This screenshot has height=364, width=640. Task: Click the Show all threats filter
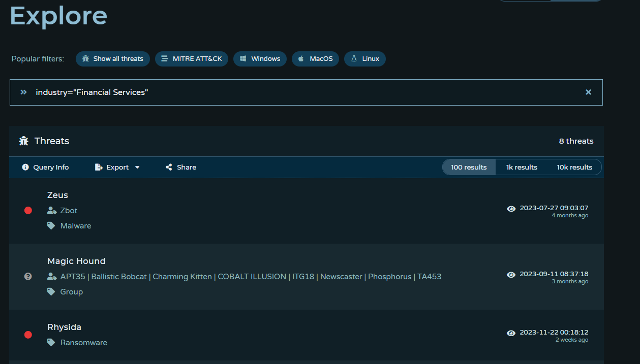pyautogui.click(x=113, y=59)
